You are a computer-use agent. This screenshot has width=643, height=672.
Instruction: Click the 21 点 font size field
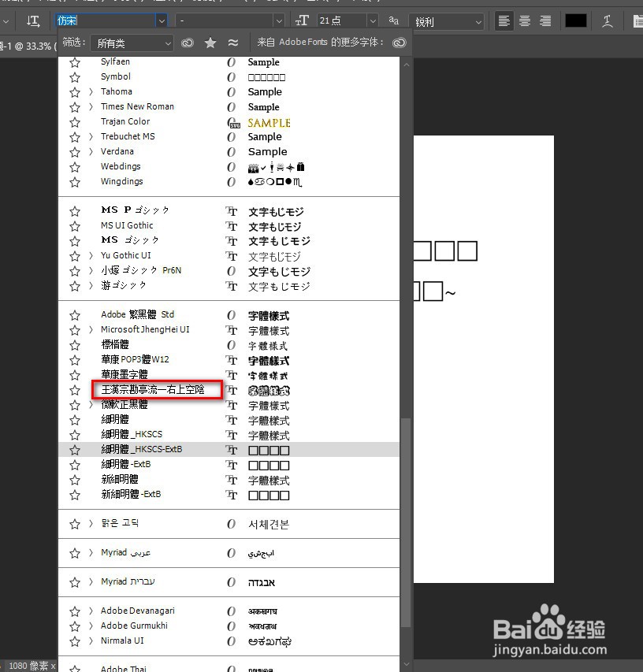(x=342, y=20)
